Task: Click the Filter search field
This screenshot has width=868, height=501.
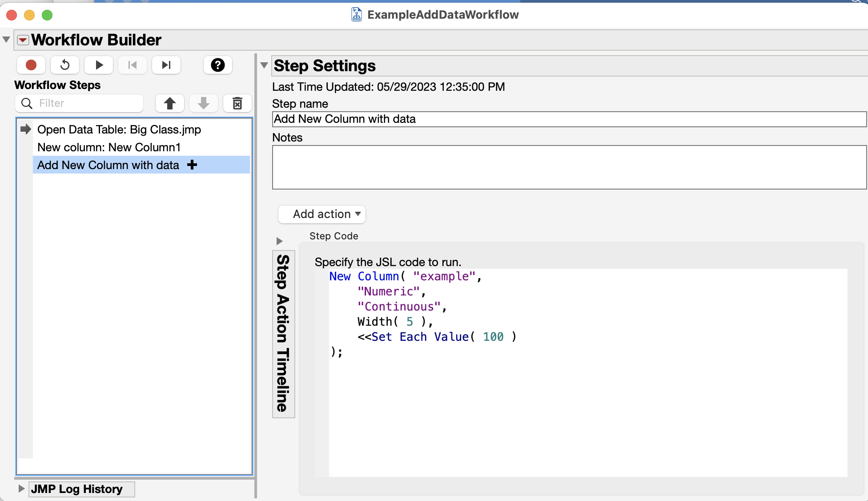Action: click(x=89, y=103)
